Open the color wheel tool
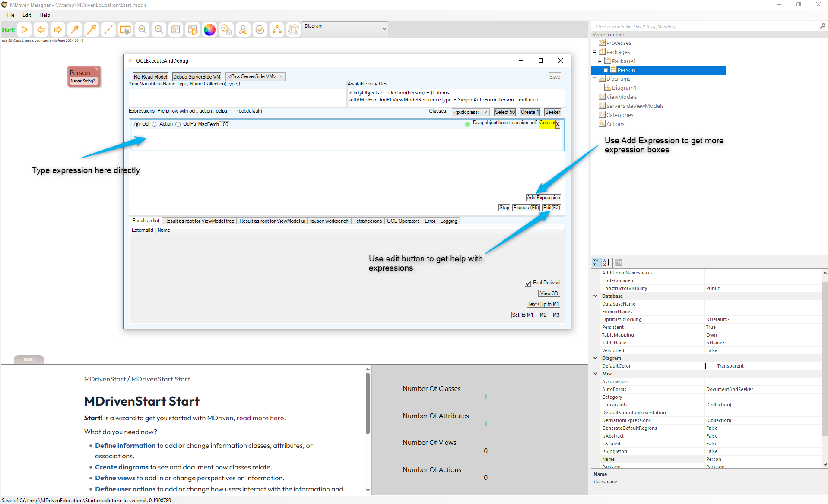Image resolution: width=828 pixels, height=504 pixels. point(209,30)
